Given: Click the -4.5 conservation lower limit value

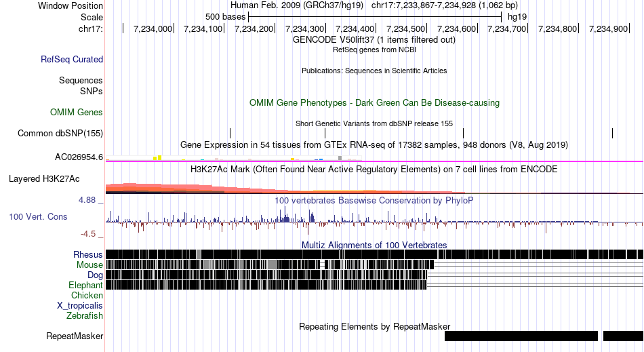Looking at the screenshot, I should click(x=88, y=234).
